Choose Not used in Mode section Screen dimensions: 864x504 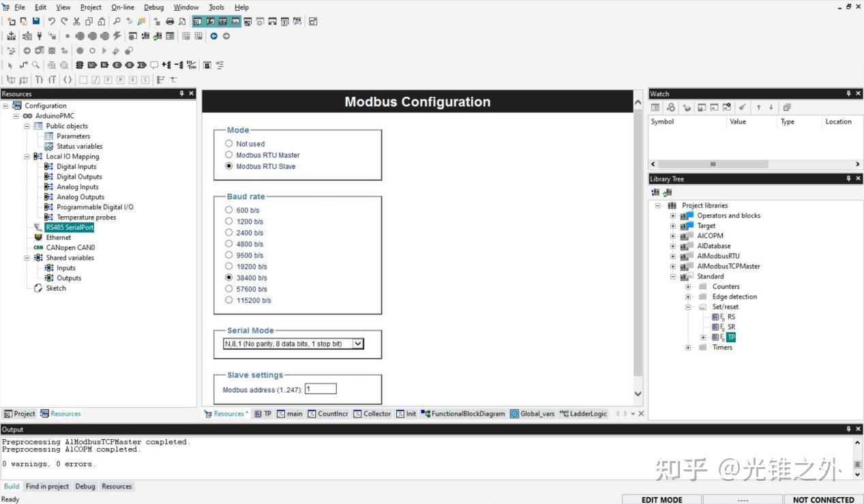(228, 143)
